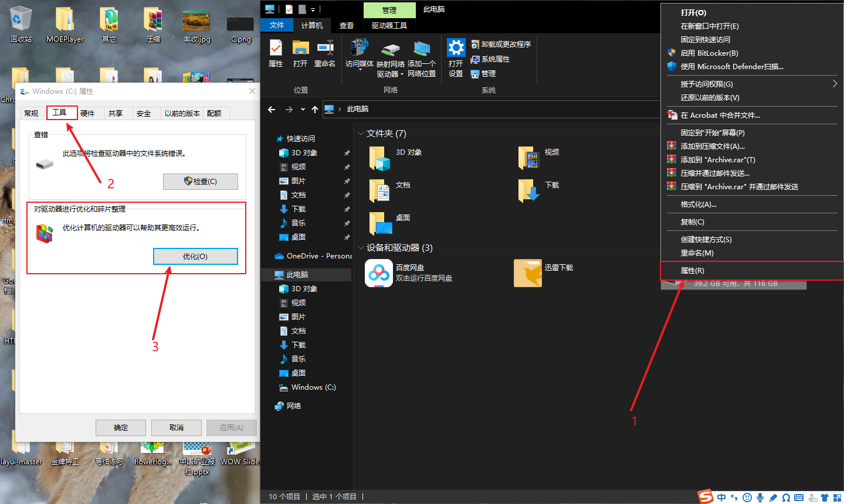Select 快速访问 in navigation pane
This screenshot has height=504, width=844.
pos(301,139)
